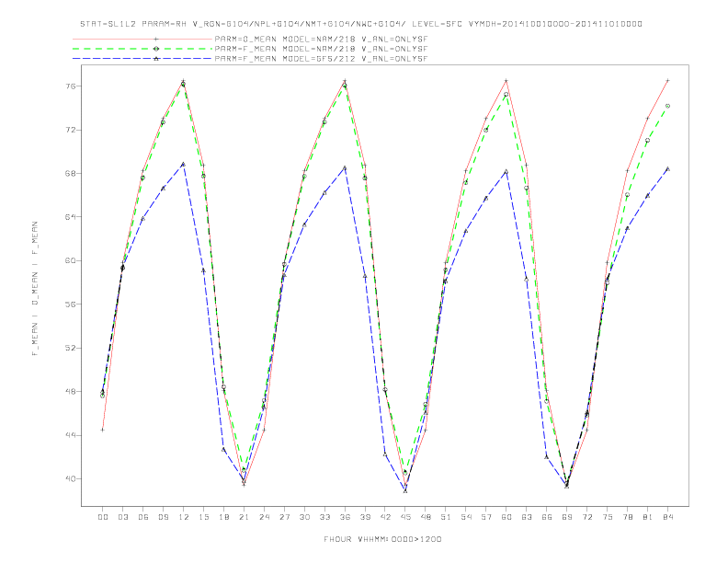Screen dimensions: 728x563
Task: Click the x-axis tick label 54
Action: tap(466, 517)
